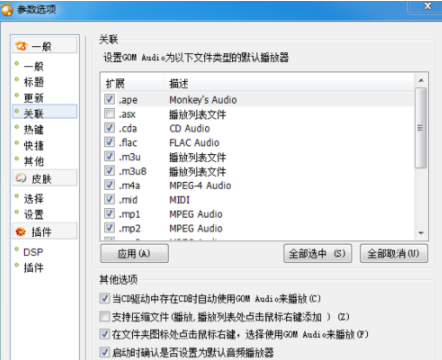Select the 更新 item in sidebar
442x360 pixels.
[34, 98]
